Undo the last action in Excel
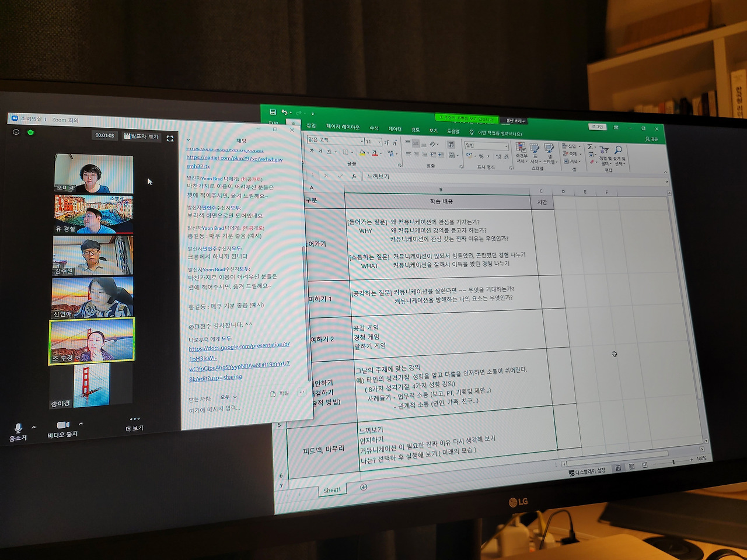This screenshot has width=747, height=560. tap(284, 113)
